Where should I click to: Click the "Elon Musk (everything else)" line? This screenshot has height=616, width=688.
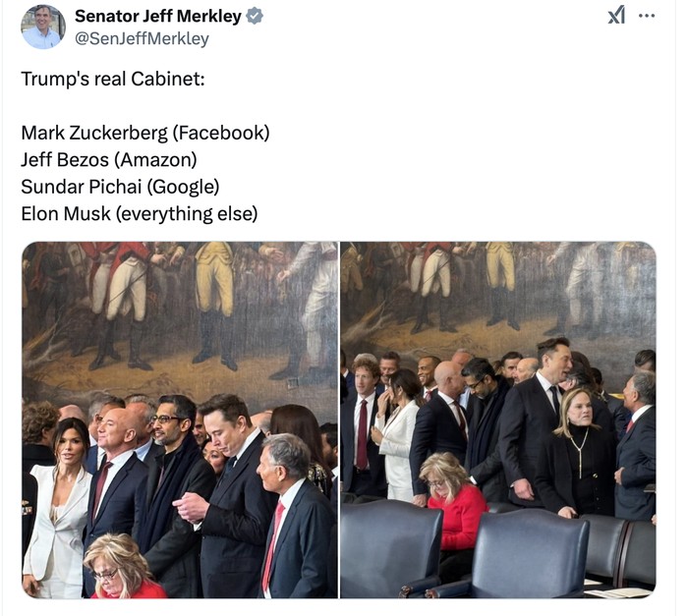(139, 213)
